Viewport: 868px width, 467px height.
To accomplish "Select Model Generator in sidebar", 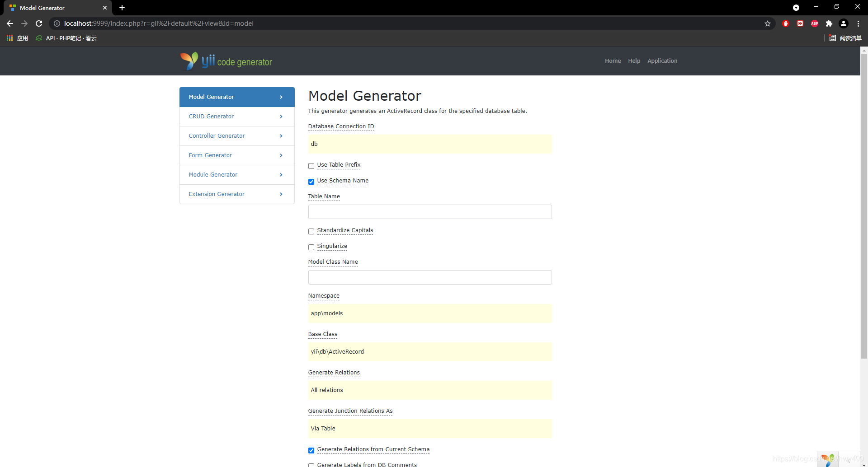I will point(237,97).
